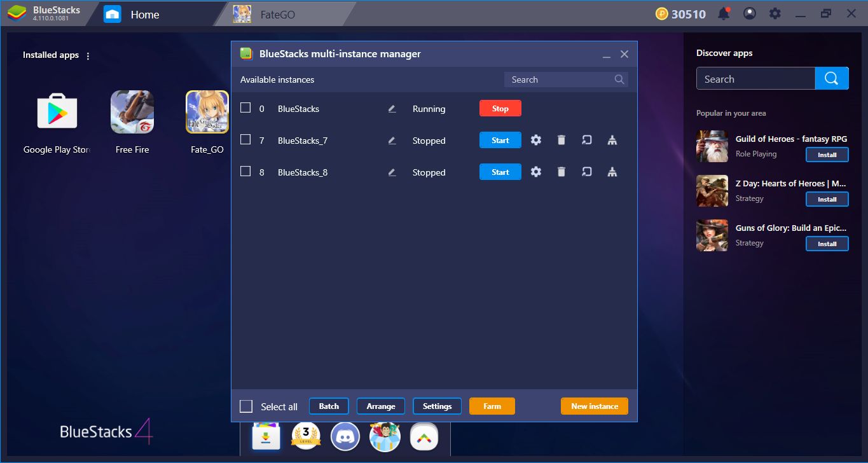Open rainbow arrow icon in dock
The height and width of the screenshot is (463, 868).
tap(424, 436)
